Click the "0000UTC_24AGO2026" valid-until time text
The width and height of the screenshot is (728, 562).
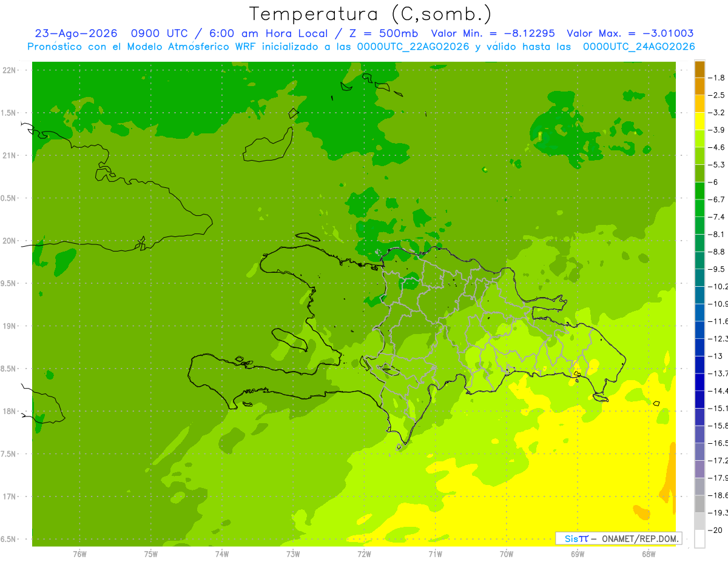tap(639, 47)
